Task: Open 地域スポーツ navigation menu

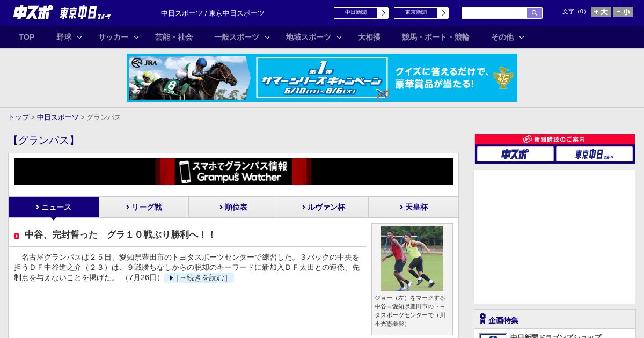Action: [309, 37]
